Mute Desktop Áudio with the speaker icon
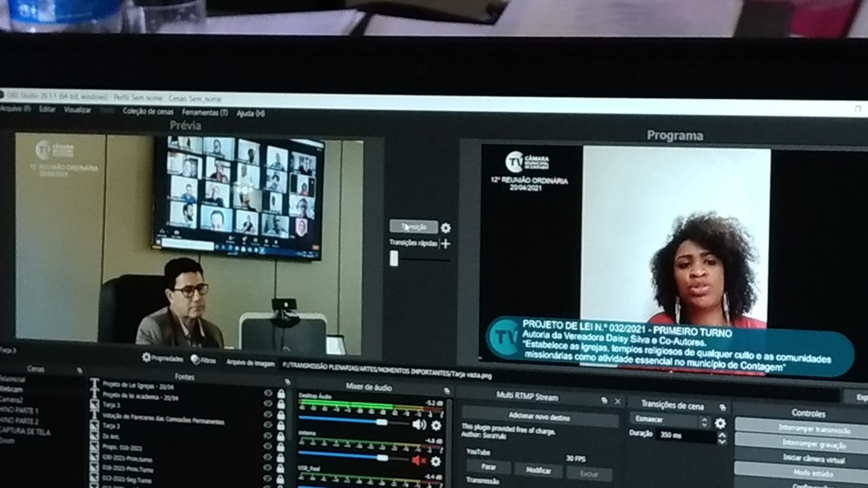This screenshot has height=488, width=868. click(x=419, y=425)
